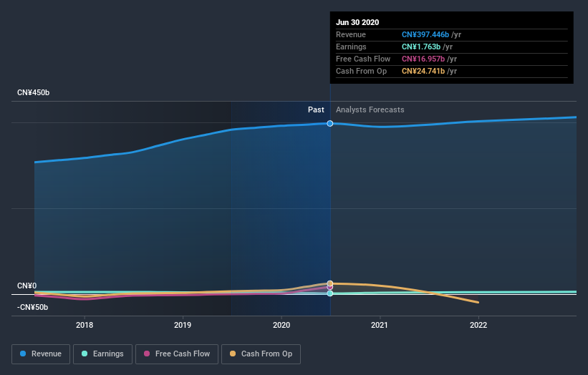Toggle the Earnings legend button

click(x=102, y=354)
